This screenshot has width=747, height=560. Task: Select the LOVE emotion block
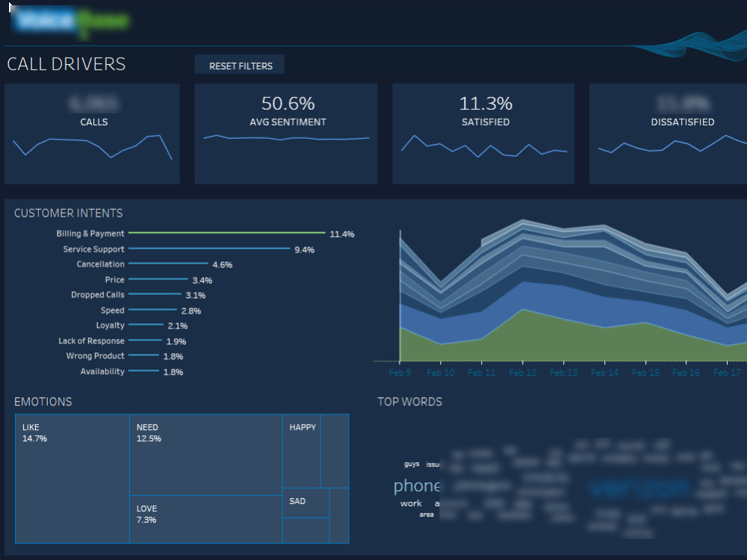point(205,519)
